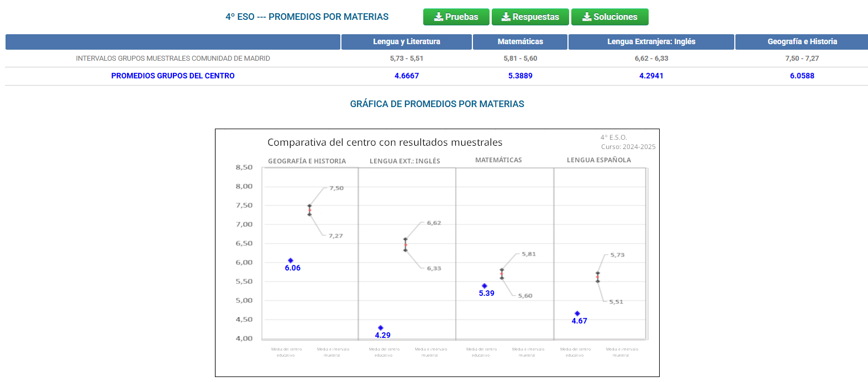868x382 pixels.
Task: Select the Geografía e Historia column header
Action: click(x=802, y=42)
